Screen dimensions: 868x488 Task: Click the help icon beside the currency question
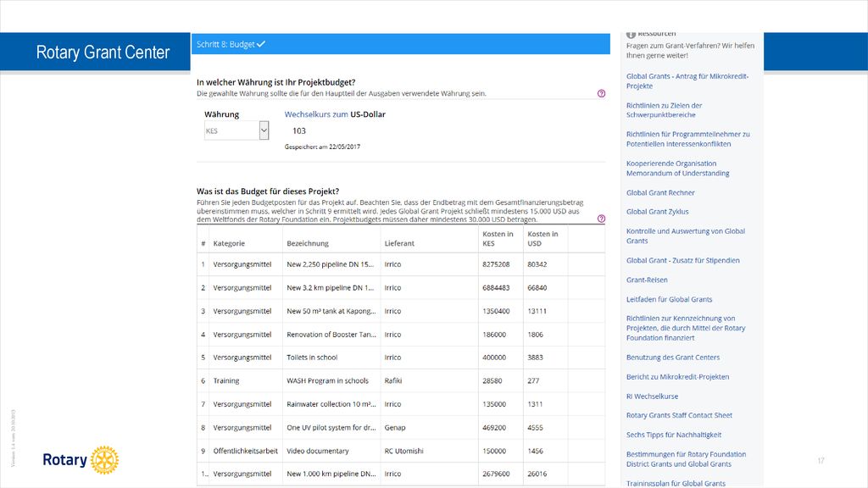point(601,93)
